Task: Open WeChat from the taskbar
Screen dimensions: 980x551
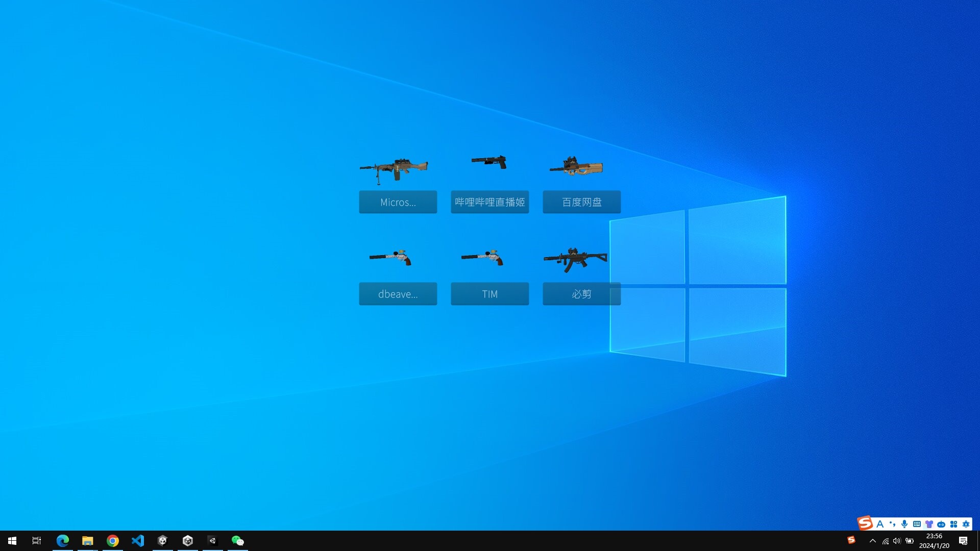Action: pyautogui.click(x=238, y=540)
